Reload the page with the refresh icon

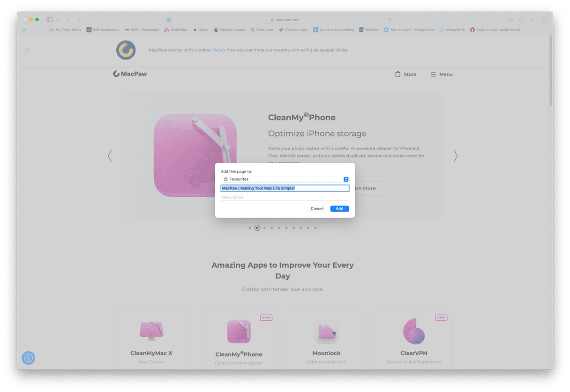(x=390, y=20)
